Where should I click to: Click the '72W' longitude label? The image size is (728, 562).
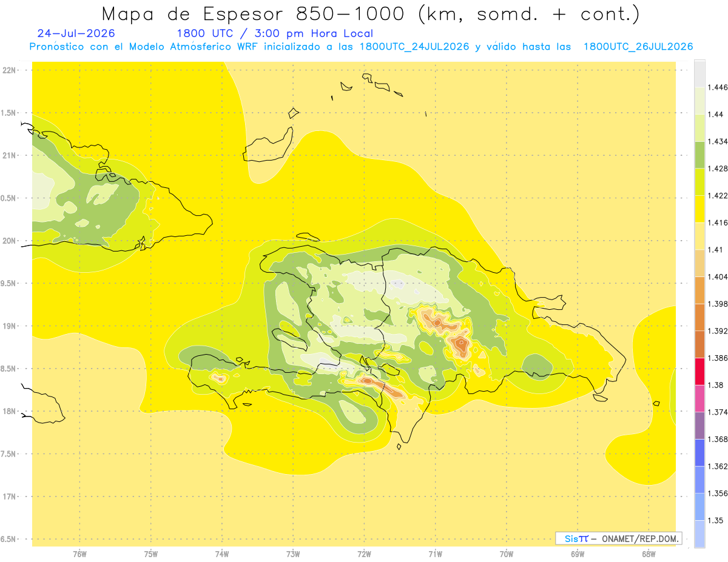pyautogui.click(x=364, y=554)
